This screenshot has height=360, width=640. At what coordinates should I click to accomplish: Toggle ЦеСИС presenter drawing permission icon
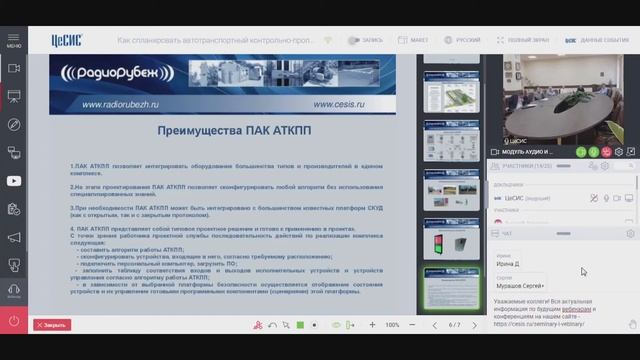pyautogui.click(x=594, y=198)
